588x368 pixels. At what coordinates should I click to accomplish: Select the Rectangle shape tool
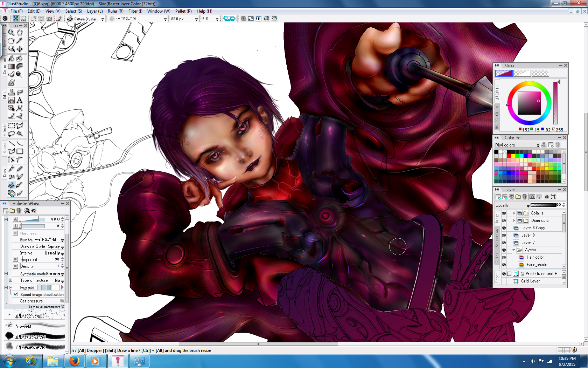(x=20, y=151)
